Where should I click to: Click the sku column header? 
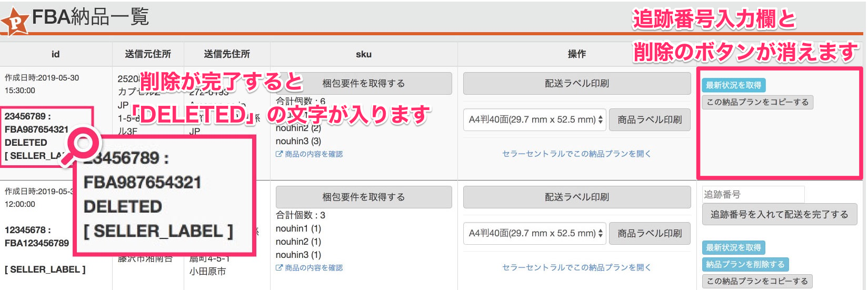click(364, 54)
